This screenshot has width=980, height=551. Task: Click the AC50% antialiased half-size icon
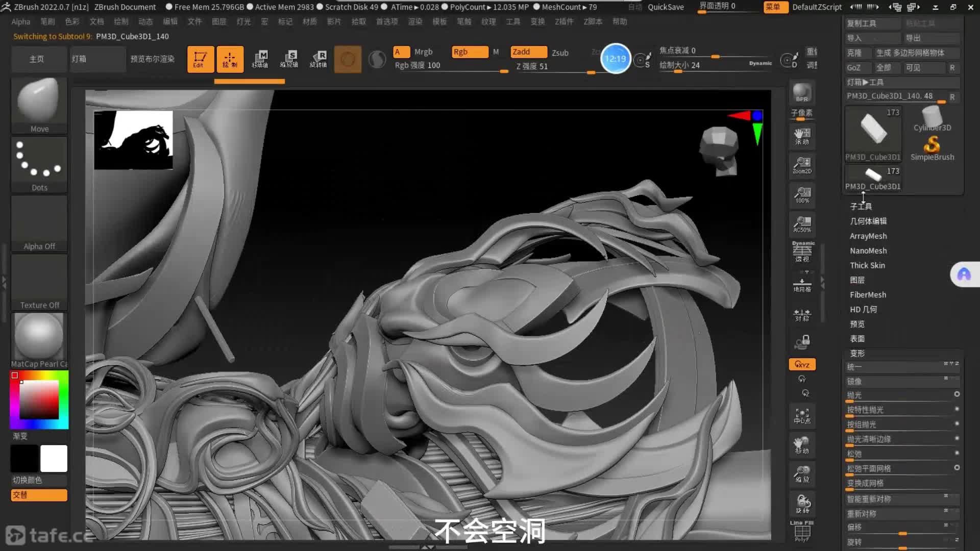click(802, 224)
